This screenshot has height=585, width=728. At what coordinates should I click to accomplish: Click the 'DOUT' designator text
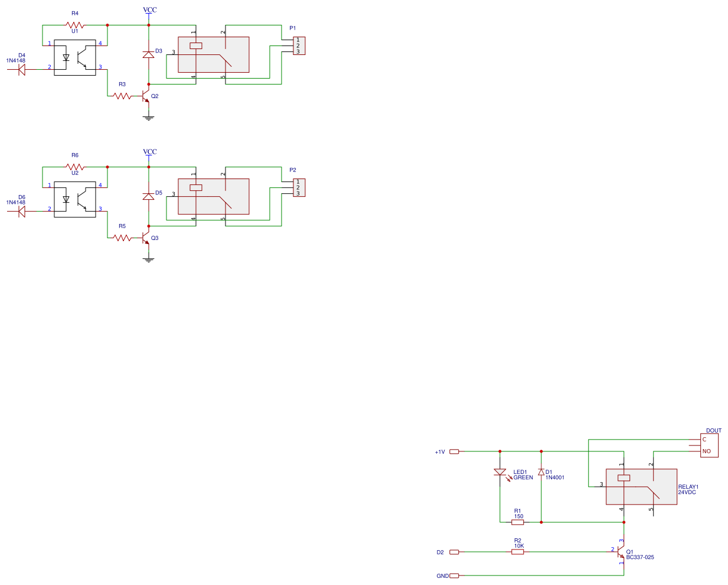714,431
